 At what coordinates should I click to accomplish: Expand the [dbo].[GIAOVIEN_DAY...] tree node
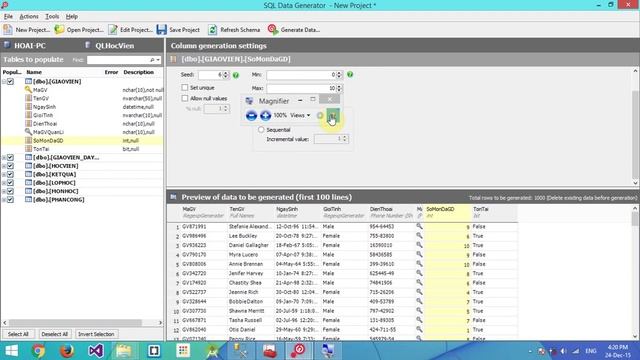point(4,157)
